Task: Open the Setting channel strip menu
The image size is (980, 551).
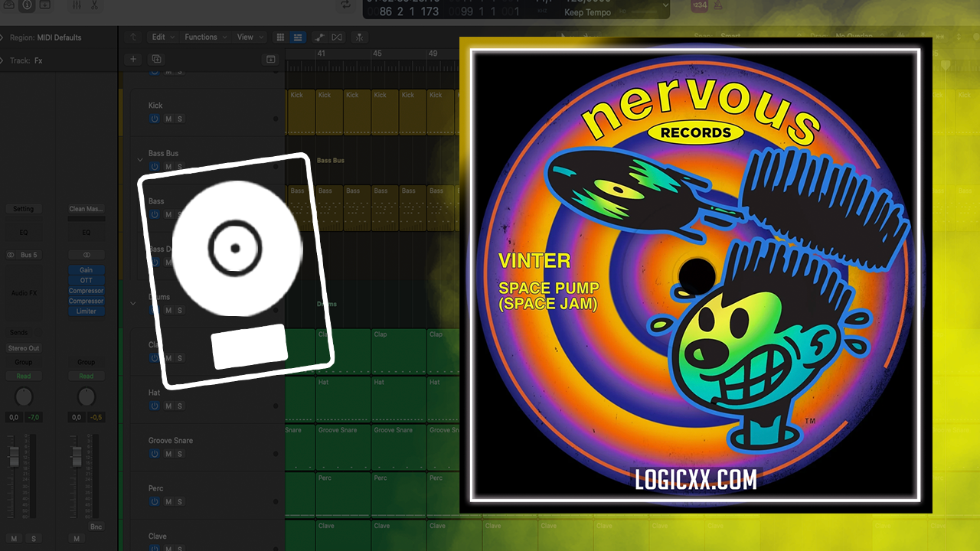Action: [24, 209]
